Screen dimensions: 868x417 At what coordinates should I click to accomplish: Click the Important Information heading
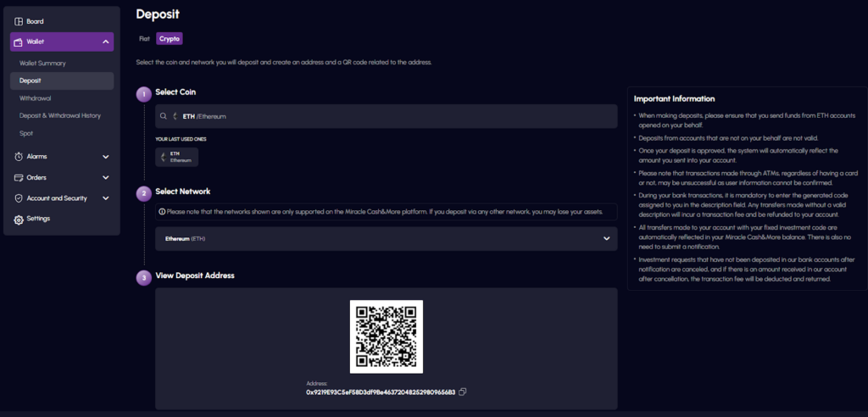[674, 98]
